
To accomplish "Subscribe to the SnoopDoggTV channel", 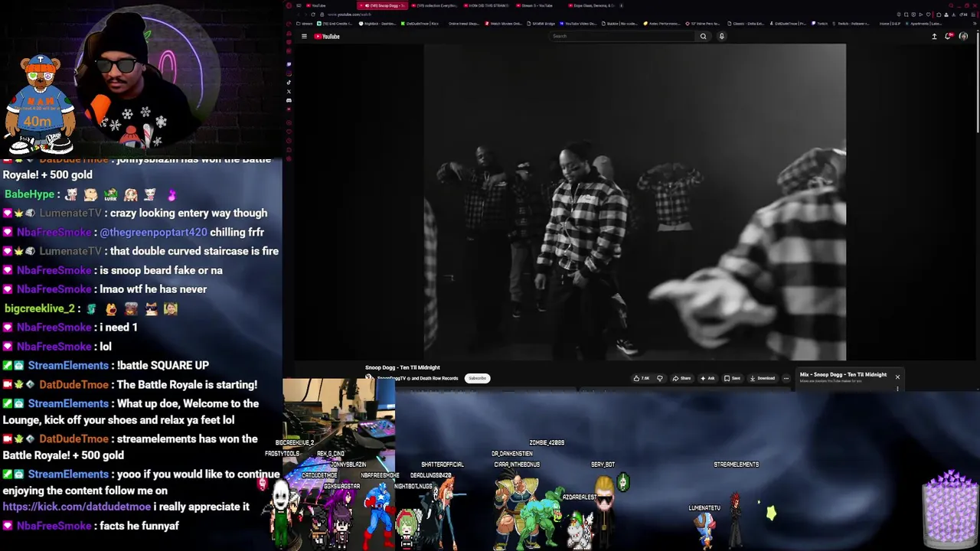I will coord(477,378).
